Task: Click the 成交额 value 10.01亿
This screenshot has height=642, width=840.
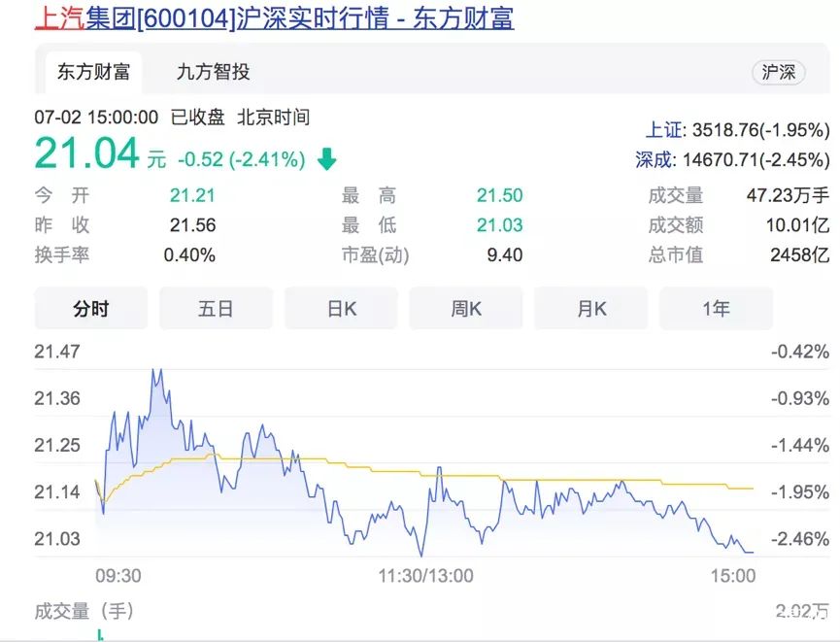Action: pos(797,225)
